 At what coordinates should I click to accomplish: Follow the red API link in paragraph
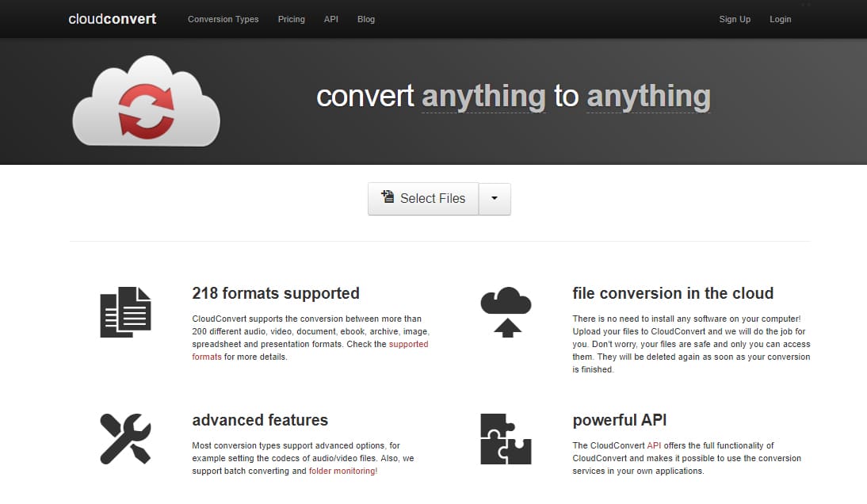(654, 445)
